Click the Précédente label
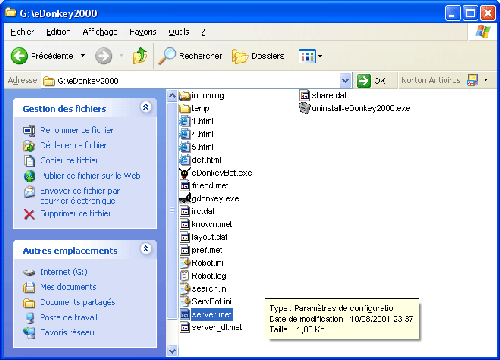500x360 pixels. (x=52, y=56)
